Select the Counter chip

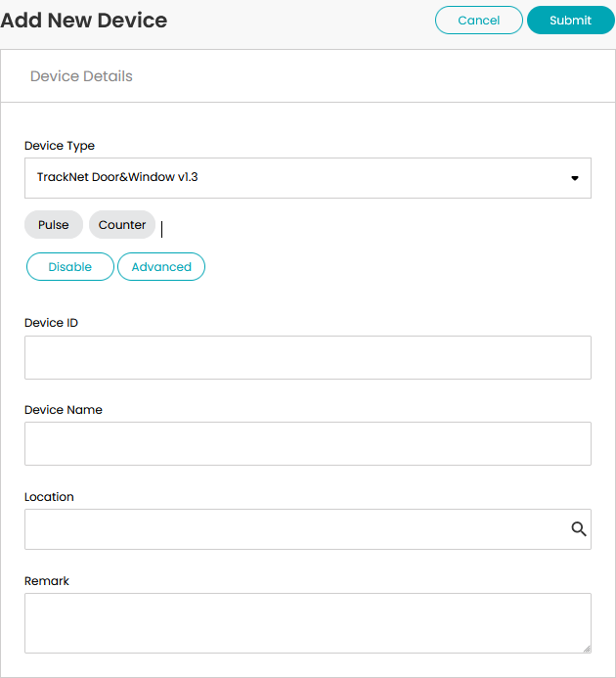point(122,225)
